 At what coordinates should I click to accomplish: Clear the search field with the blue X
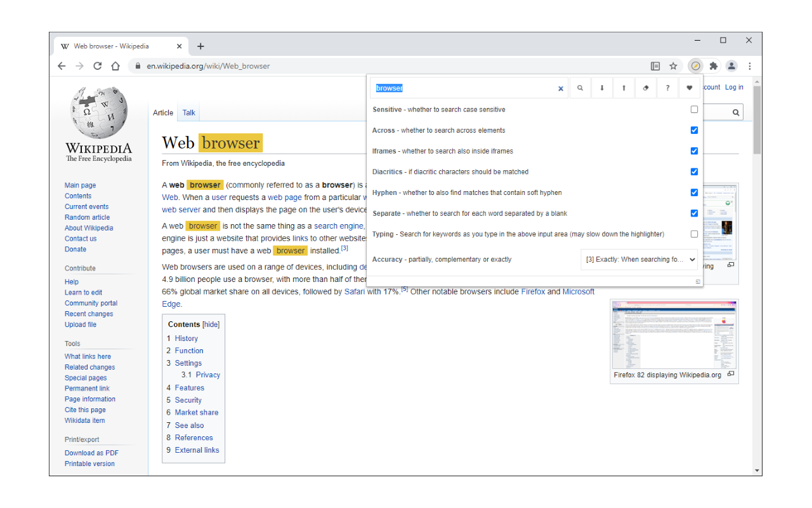[x=560, y=88]
